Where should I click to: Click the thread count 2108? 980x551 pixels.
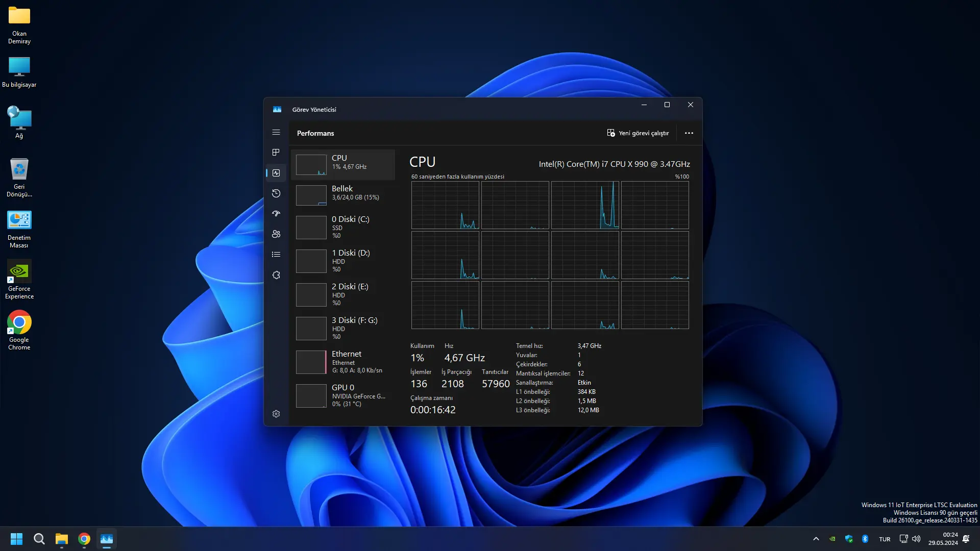coord(453,384)
